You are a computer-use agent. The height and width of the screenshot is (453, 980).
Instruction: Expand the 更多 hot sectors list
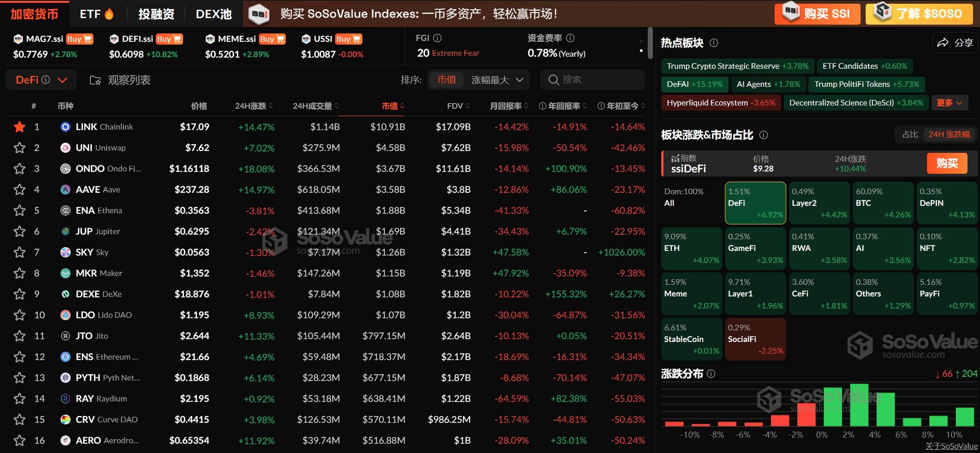(x=950, y=103)
